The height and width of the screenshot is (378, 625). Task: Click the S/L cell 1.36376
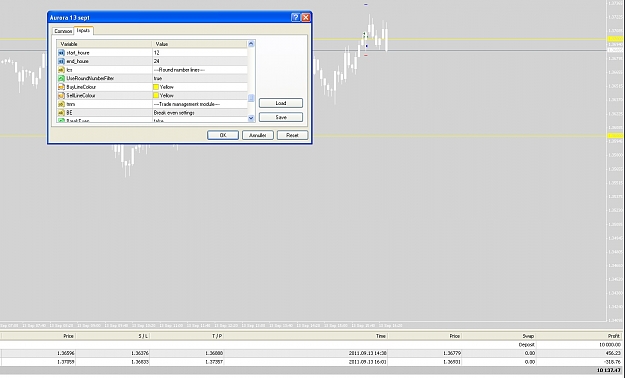coord(139,353)
